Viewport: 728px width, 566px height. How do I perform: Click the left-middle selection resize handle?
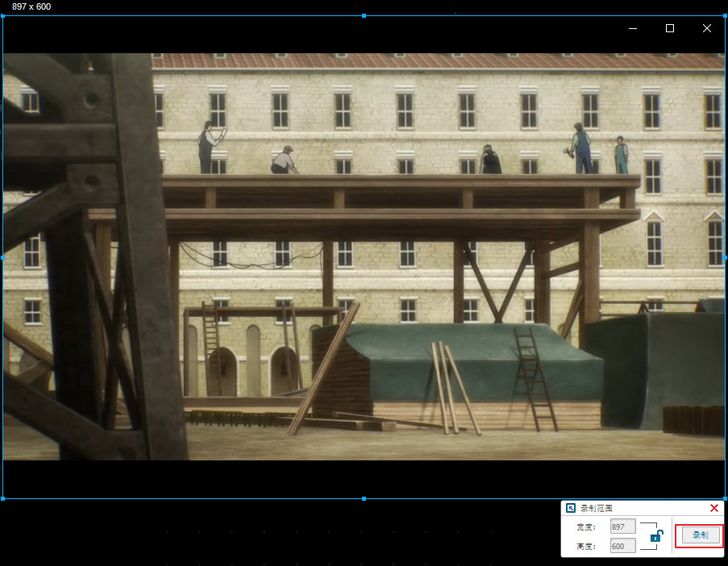[x=2, y=257]
